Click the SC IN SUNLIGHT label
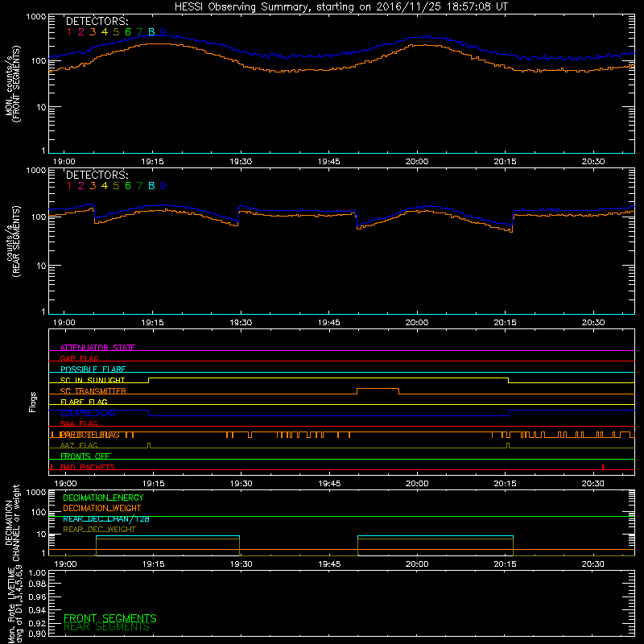The height and width of the screenshot is (644, 644). (x=93, y=380)
